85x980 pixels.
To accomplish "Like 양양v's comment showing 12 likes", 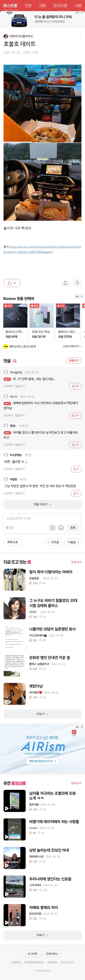I will point(76,444).
